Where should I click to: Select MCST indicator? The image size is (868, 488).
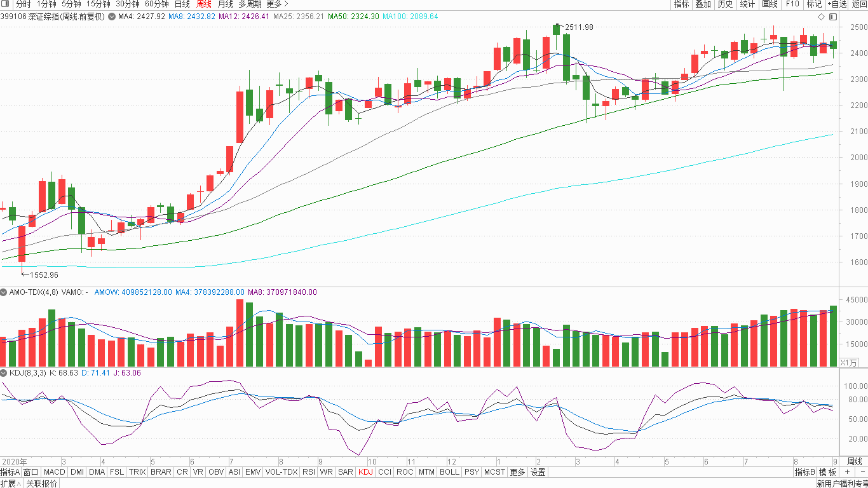click(x=494, y=472)
